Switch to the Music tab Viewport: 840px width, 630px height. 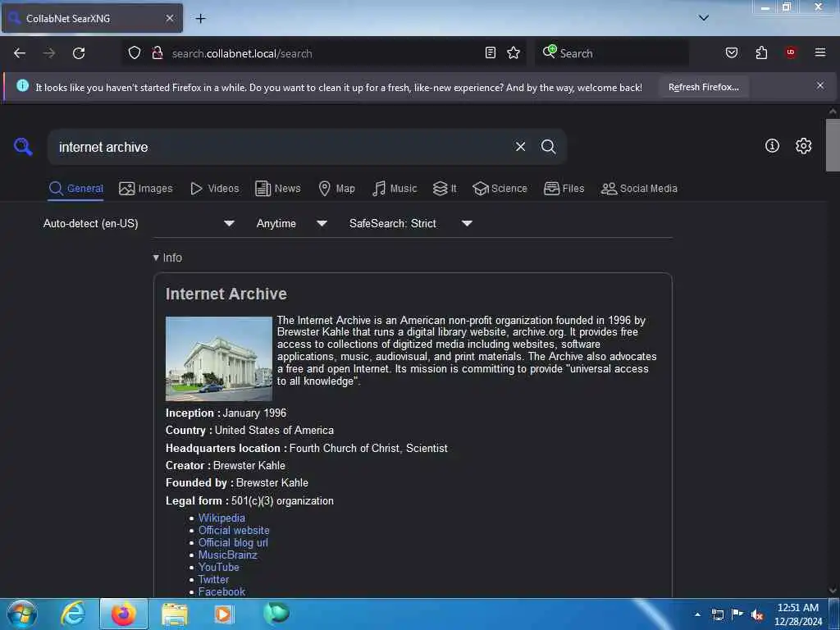coord(395,189)
